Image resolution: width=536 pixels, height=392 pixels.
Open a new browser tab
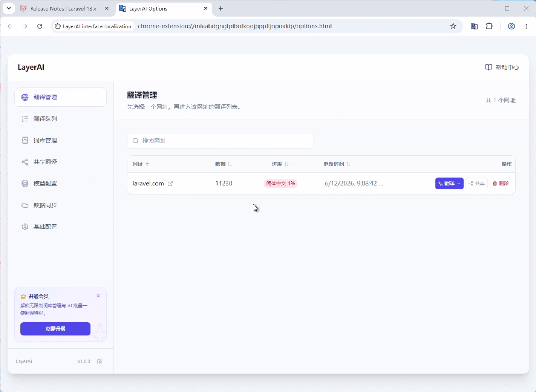point(220,8)
